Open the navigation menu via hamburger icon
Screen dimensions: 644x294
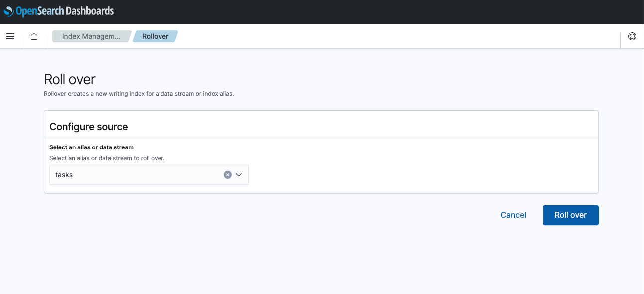(x=10, y=36)
